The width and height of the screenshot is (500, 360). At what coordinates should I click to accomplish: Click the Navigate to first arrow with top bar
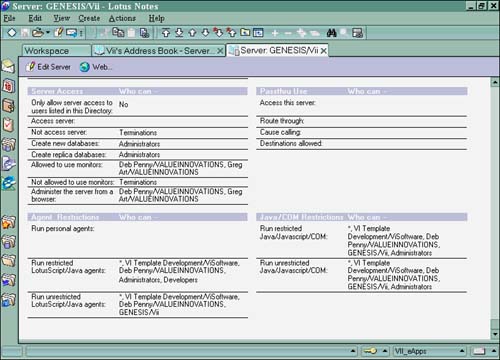(166, 32)
